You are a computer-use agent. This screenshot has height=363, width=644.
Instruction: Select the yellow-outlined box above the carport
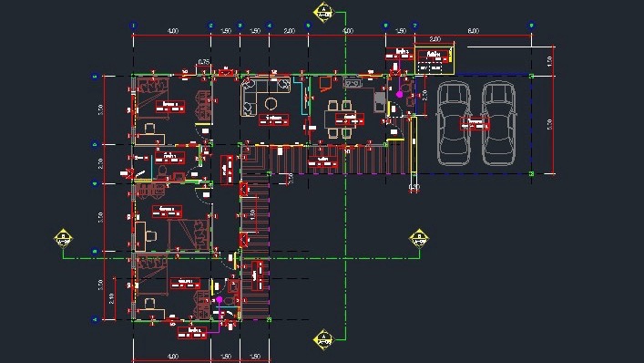point(434,60)
